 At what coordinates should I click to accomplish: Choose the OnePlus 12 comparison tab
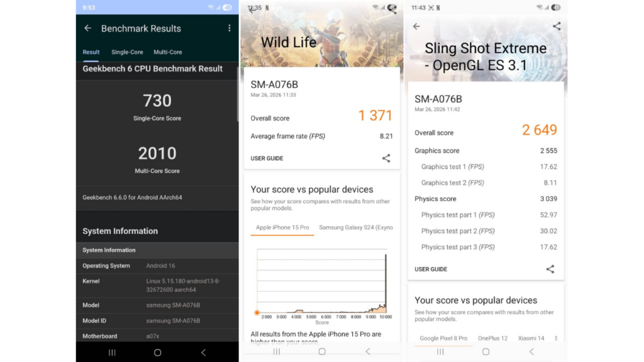click(492, 338)
